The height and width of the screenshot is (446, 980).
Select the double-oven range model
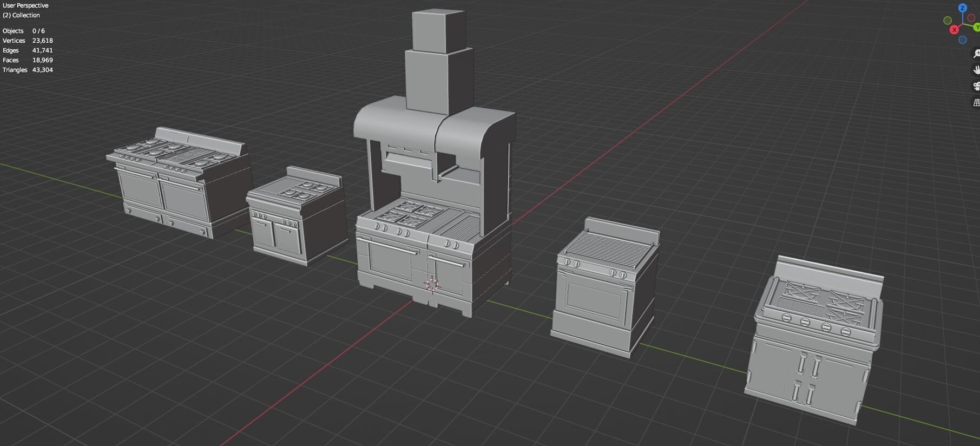[x=180, y=182]
